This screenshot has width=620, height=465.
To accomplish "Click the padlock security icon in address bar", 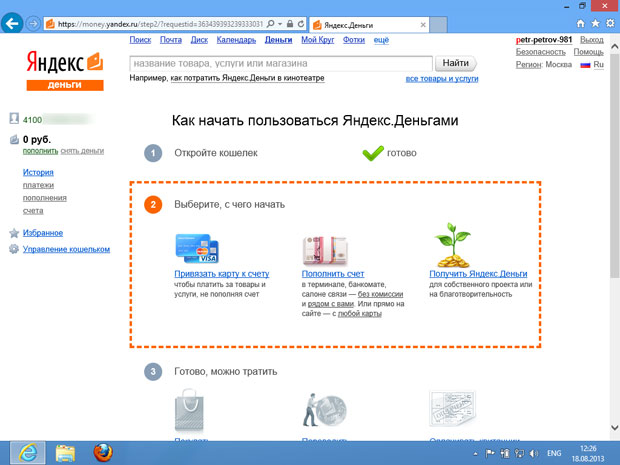I will [x=290, y=24].
